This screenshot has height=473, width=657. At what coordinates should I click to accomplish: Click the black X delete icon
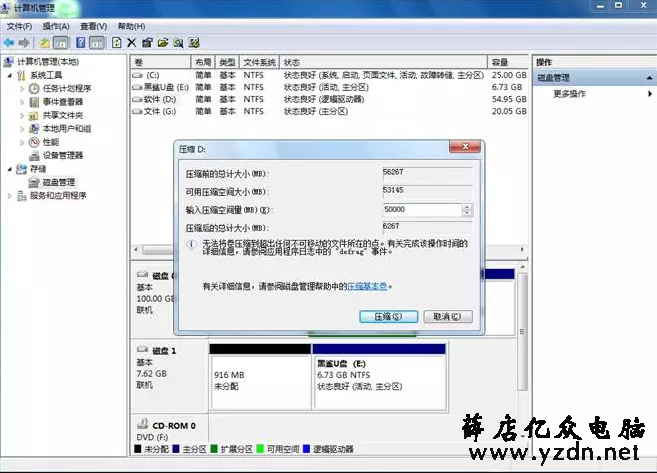point(132,43)
